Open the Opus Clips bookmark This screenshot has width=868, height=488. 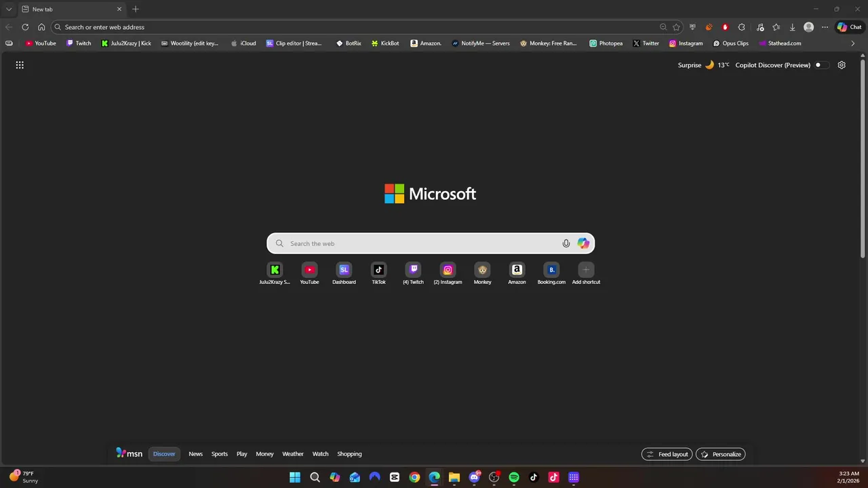[x=730, y=43]
